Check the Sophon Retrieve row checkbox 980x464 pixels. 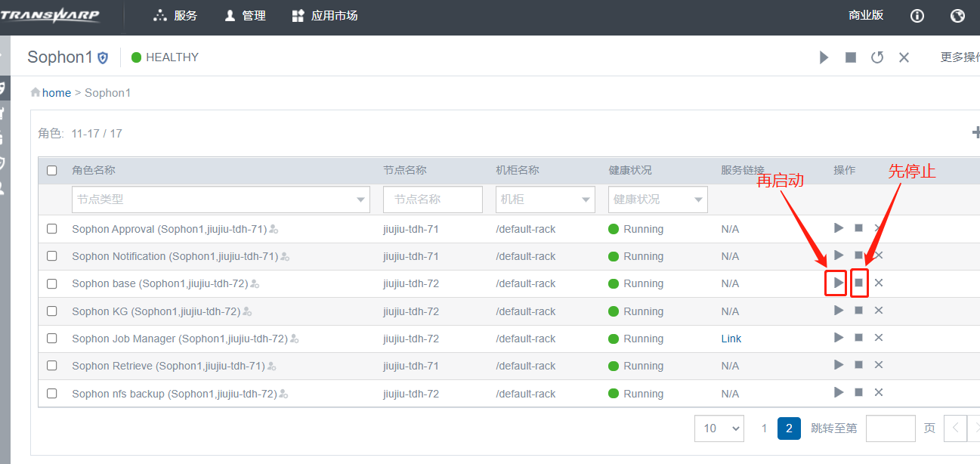point(52,366)
